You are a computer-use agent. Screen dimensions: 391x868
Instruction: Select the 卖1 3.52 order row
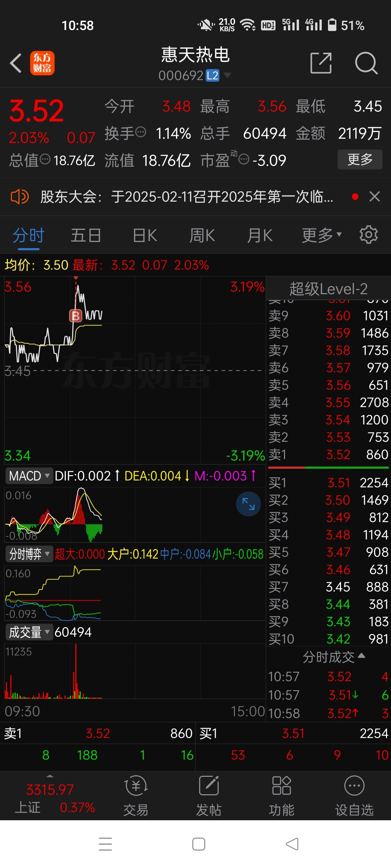tap(328, 454)
